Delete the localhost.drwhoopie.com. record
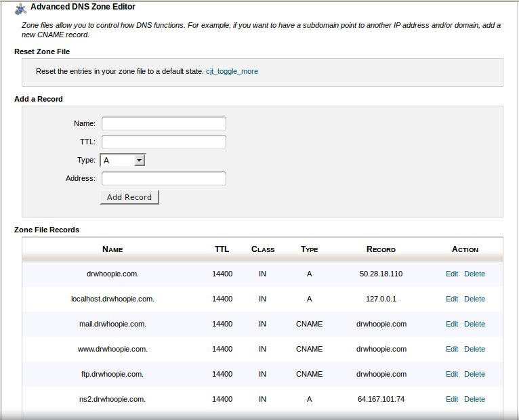Image resolution: width=519 pixels, height=420 pixels. pyautogui.click(x=474, y=299)
